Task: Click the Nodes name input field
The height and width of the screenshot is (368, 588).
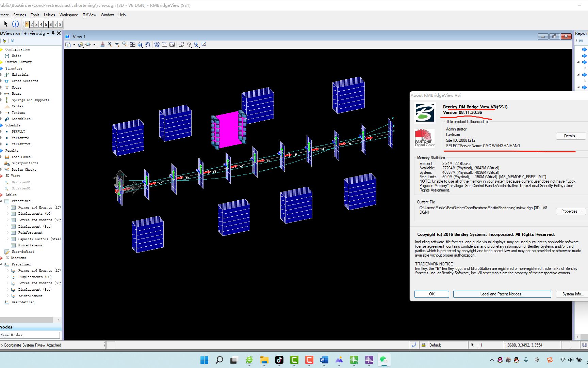Action: click(30, 335)
